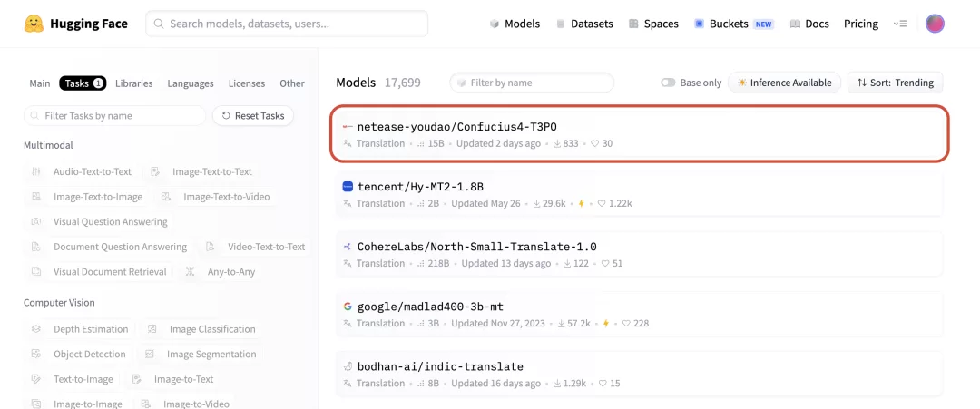Click the download icon on indic-translate row

(x=557, y=384)
